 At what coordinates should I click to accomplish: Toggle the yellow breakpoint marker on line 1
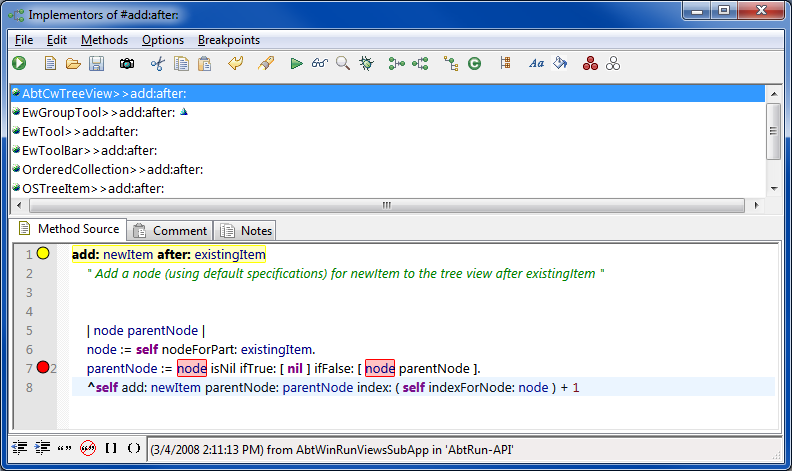tap(43, 254)
